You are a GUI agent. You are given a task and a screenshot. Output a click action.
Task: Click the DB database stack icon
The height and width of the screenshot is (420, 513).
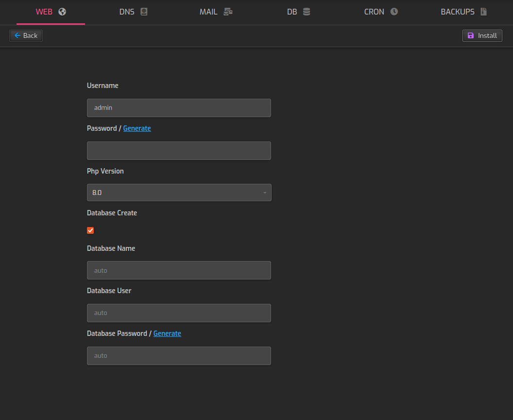coord(307,12)
